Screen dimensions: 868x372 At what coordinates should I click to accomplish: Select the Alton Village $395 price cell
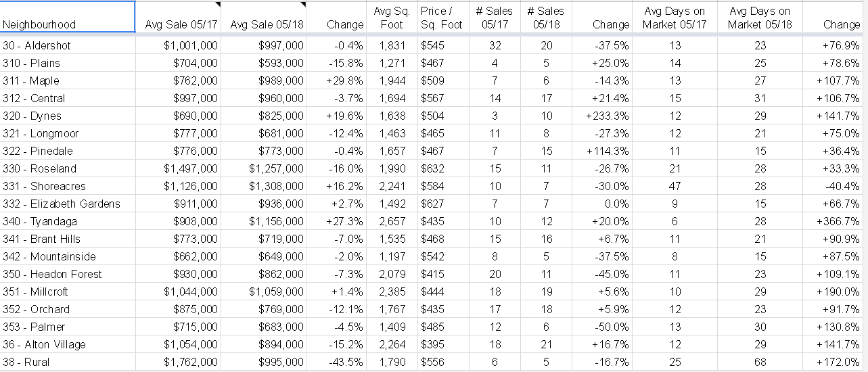pyautogui.click(x=441, y=344)
